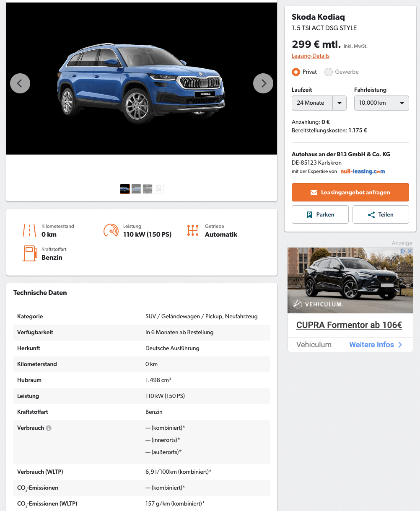
Task: Select the last bookmark placeholder thumbnail
Action: pos(159,189)
